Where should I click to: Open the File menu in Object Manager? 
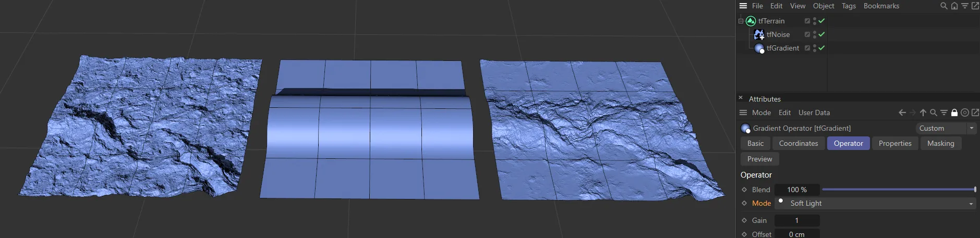coord(757,6)
